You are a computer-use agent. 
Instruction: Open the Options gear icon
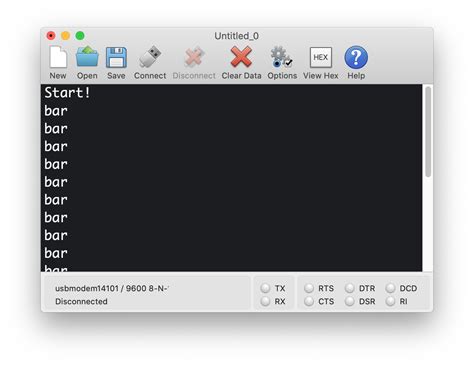(x=282, y=57)
